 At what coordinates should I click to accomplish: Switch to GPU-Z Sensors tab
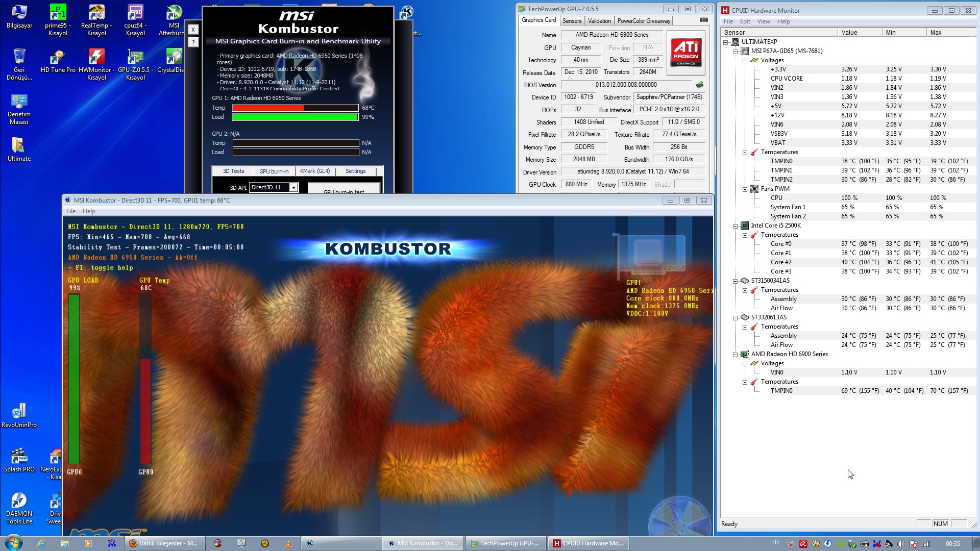[x=572, y=21]
